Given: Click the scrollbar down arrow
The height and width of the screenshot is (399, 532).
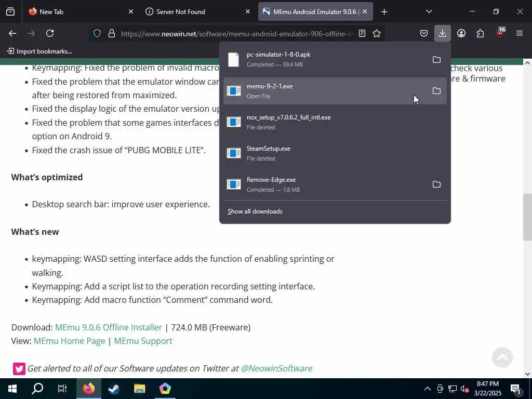Looking at the screenshot, I should pos(527,374).
